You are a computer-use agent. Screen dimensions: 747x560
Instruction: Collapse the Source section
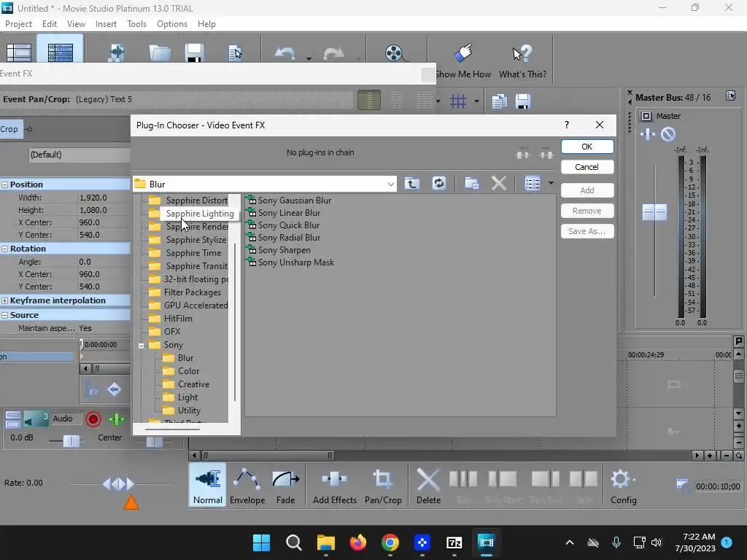pyautogui.click(x=5, y=315)
